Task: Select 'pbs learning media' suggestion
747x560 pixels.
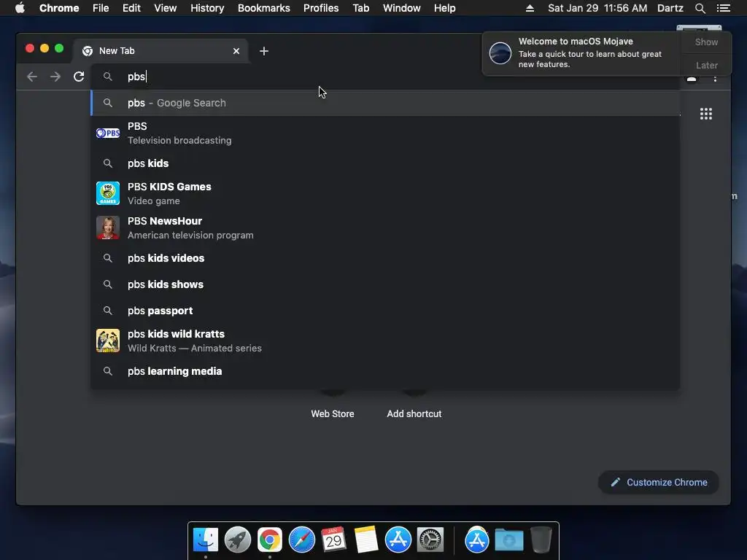Action: [x=385, y=371]
